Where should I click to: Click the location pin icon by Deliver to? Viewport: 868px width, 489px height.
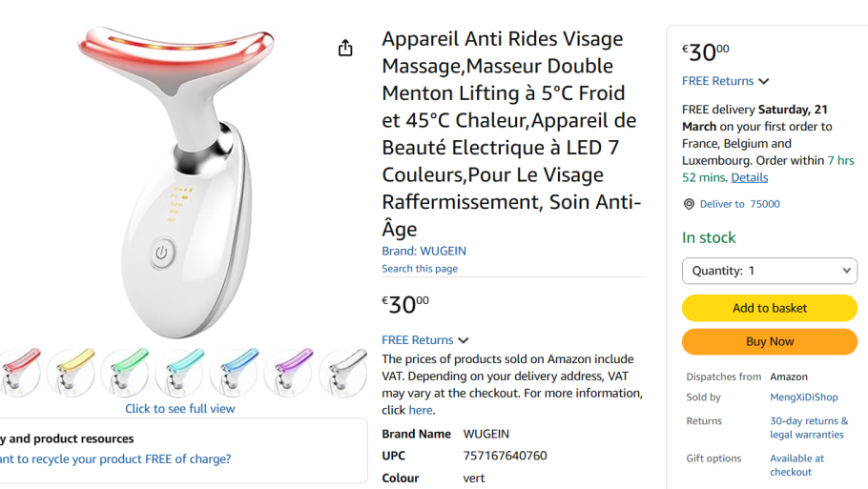690,204
